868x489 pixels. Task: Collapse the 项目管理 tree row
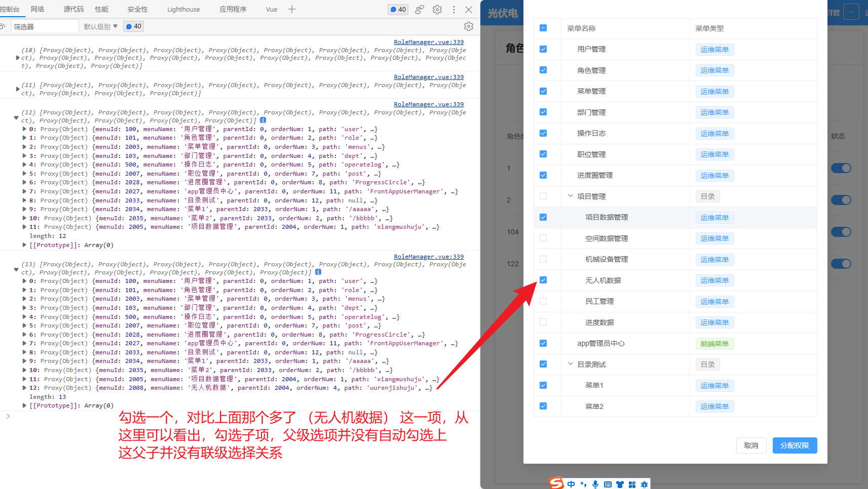pos(571,196)
